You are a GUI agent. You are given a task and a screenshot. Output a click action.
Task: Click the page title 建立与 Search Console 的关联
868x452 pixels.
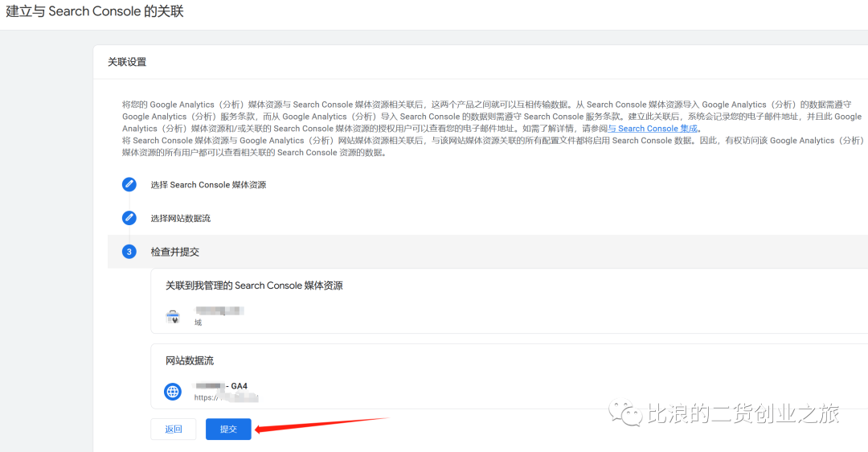tap(95, 11)
